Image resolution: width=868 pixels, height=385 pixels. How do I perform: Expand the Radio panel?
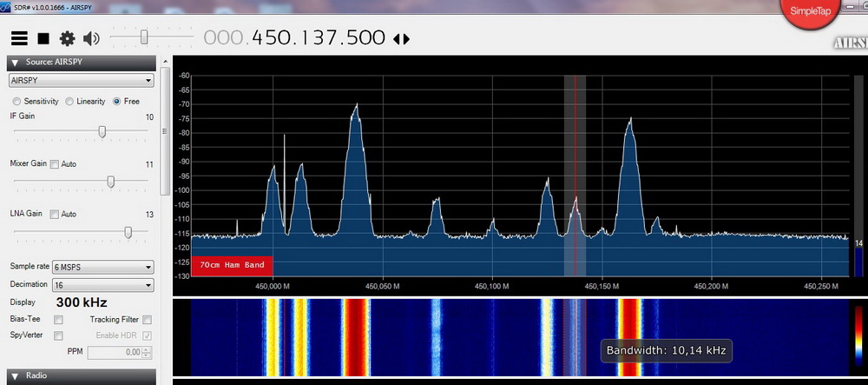tap(15, 375)
